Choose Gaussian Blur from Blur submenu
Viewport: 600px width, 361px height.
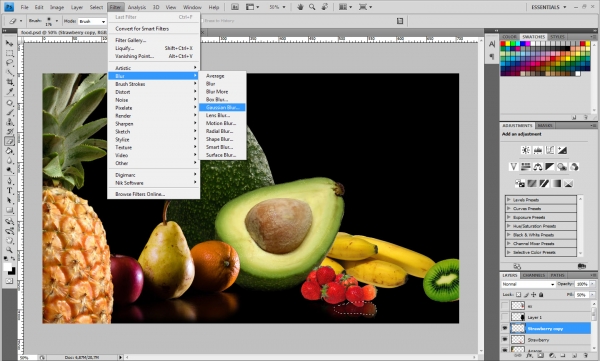click(222, 108)
